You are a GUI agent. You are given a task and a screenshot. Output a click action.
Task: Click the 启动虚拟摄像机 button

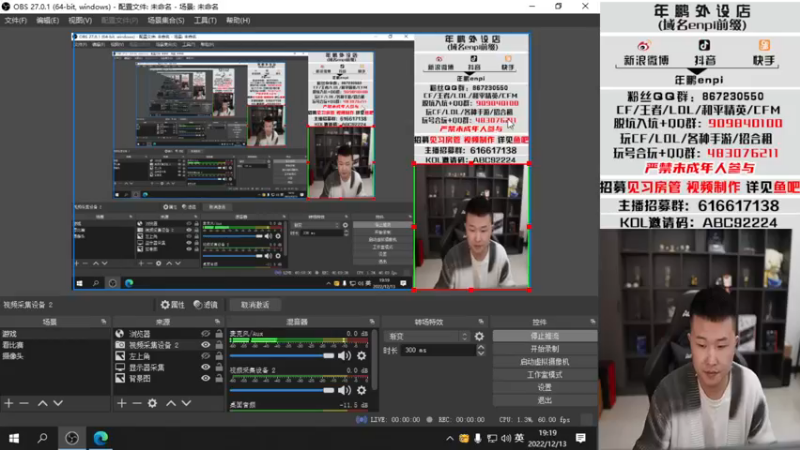[544, 362]
